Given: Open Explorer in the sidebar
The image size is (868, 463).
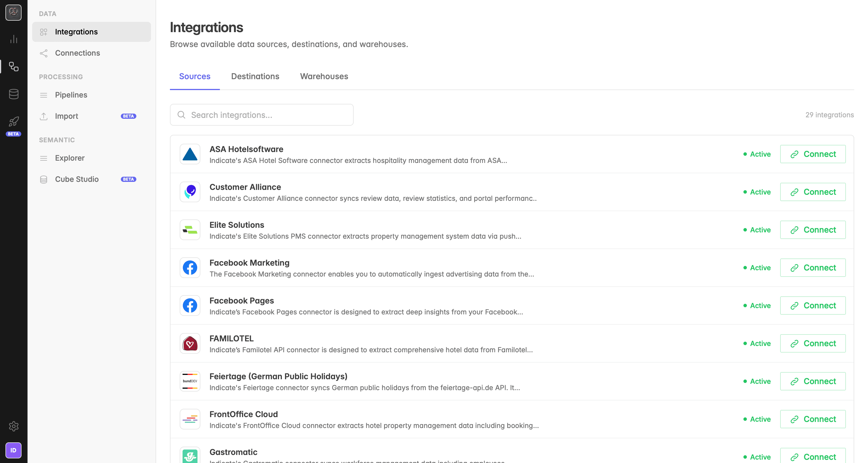Looking at the screenshot, I should click(x=92, y=158).
